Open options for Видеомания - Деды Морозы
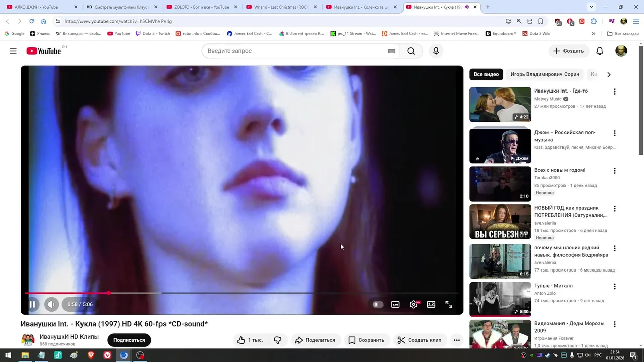 (614, 324)
